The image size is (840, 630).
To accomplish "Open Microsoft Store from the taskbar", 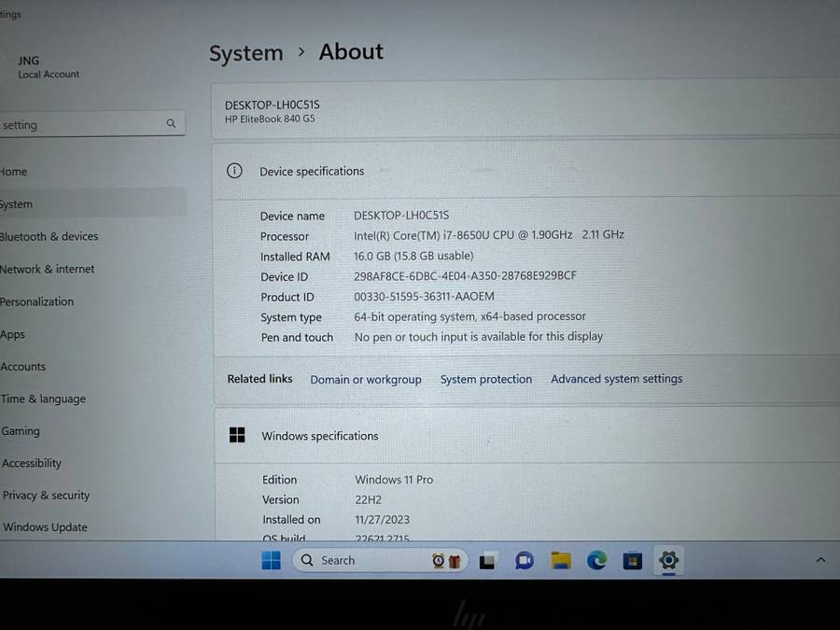I will point(633,561).
